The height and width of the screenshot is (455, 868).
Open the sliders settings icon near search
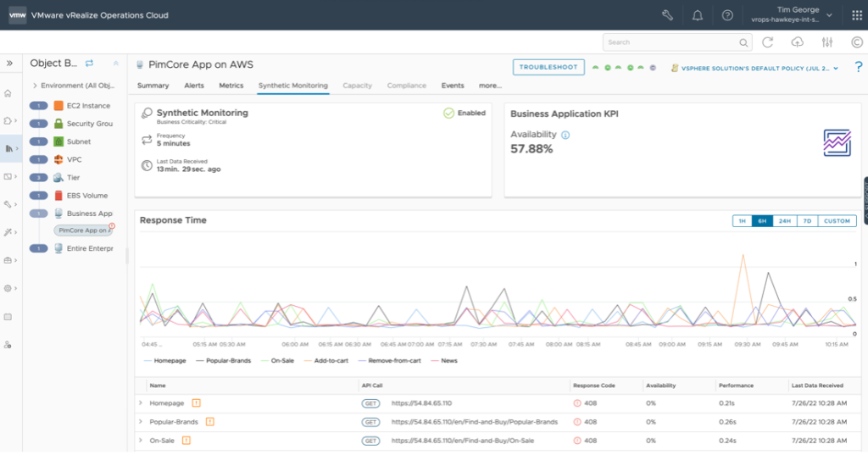pos(827,42)
